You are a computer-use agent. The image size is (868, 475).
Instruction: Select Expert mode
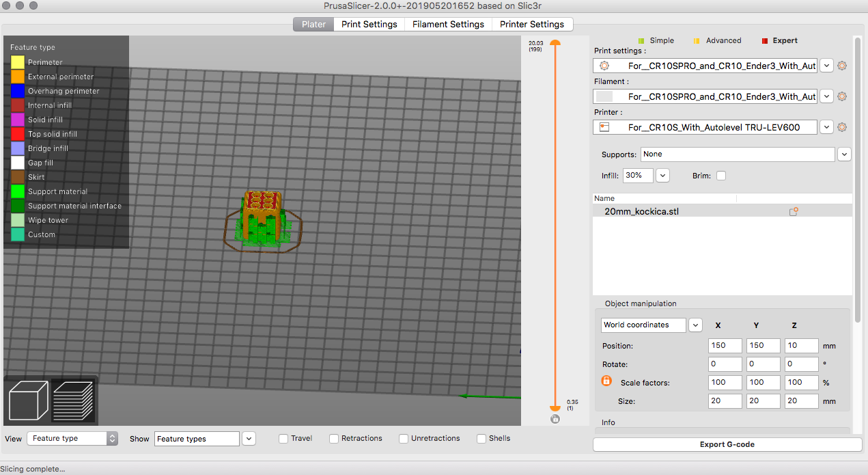(779, 40)
